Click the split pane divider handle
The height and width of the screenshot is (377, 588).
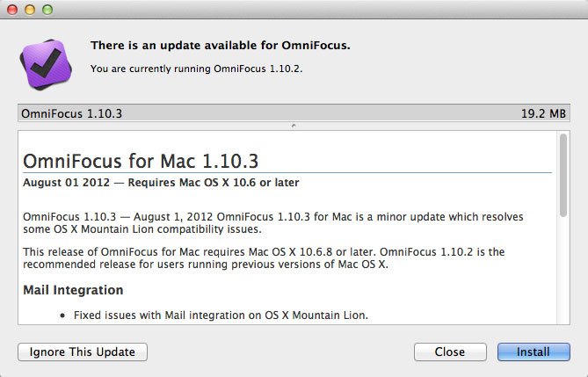click(x=294, y=126)
